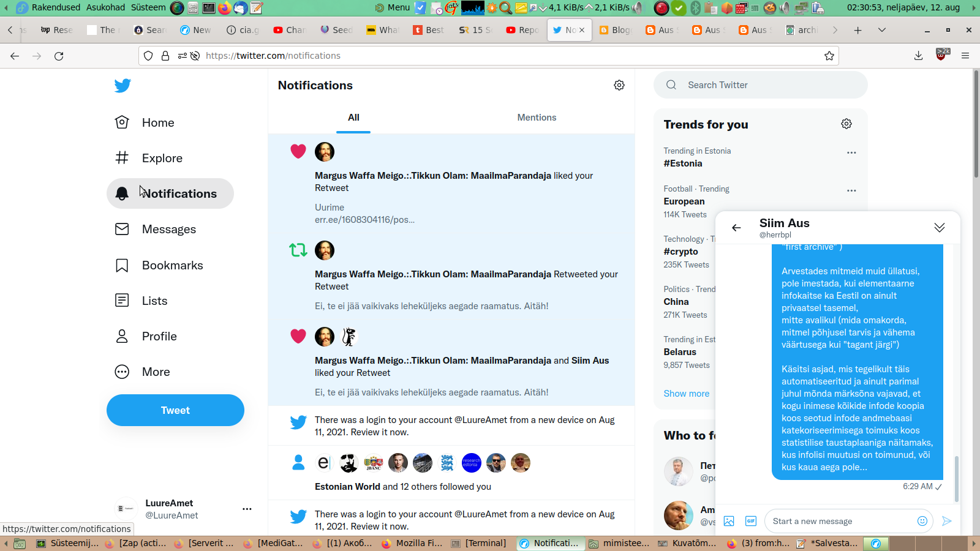Open the Rakendused applications menu

click(56, 7)
